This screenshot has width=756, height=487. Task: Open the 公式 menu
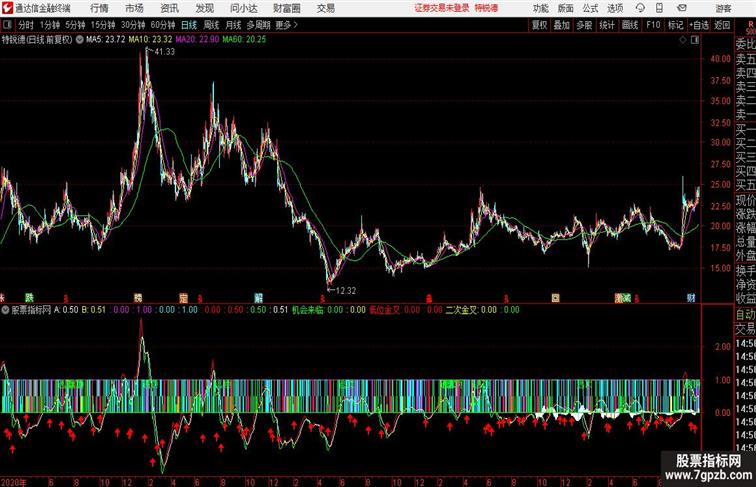point(590,8)
